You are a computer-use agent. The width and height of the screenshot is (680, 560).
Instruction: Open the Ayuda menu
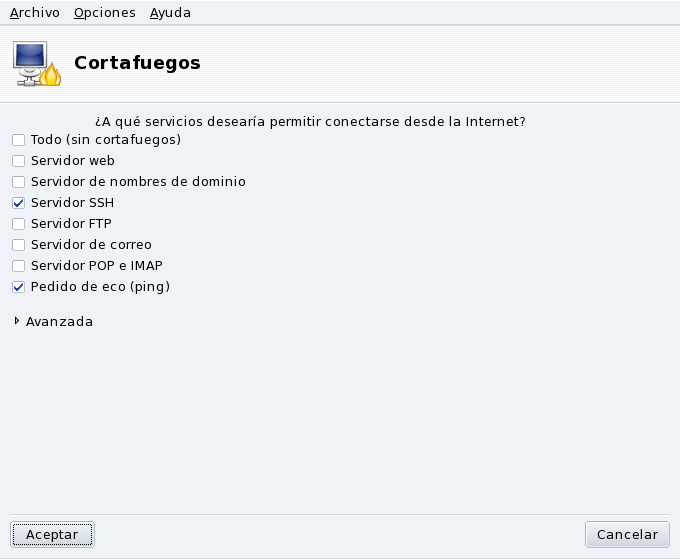[x=170, y=13]
